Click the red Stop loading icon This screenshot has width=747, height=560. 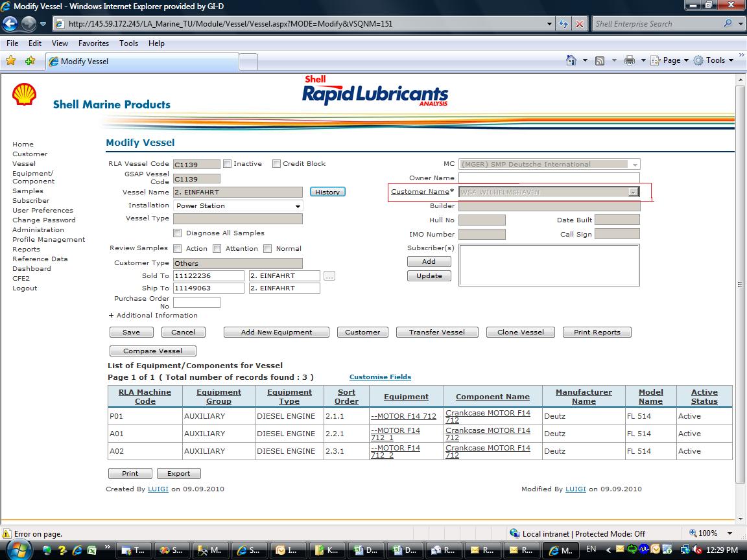click(579, 24)
